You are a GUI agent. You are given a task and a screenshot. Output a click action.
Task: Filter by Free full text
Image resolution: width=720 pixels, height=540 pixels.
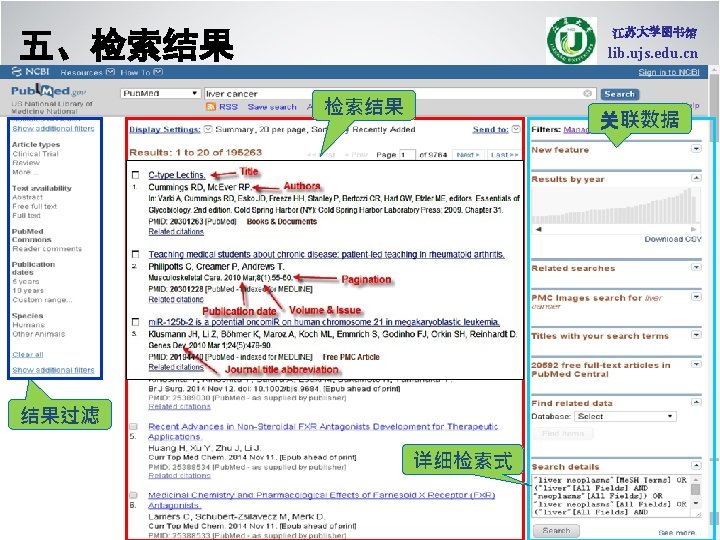coord(35,206)
